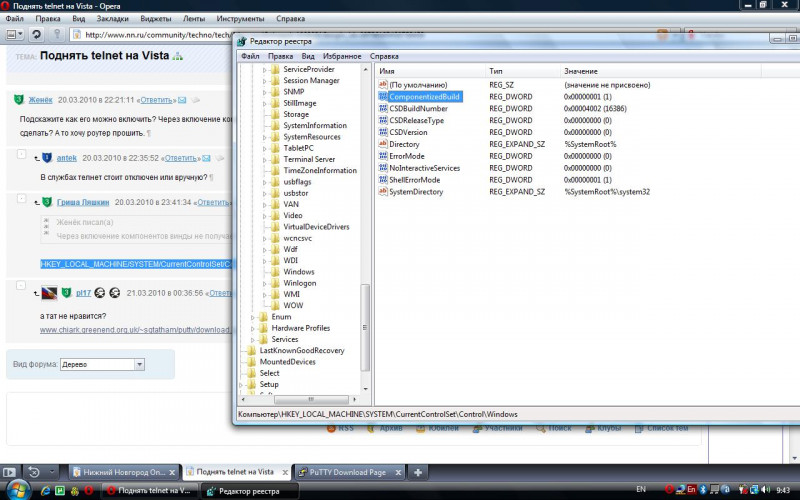Screen dimensions: 800x500
Task: Expand the Enum key
Action: point(253,317)
